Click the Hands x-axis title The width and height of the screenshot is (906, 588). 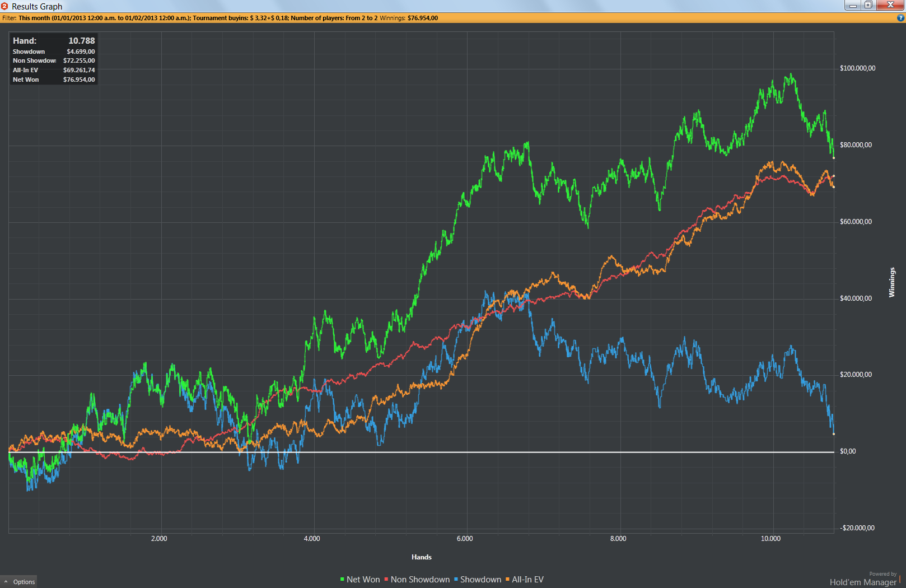tap(422, 557)
